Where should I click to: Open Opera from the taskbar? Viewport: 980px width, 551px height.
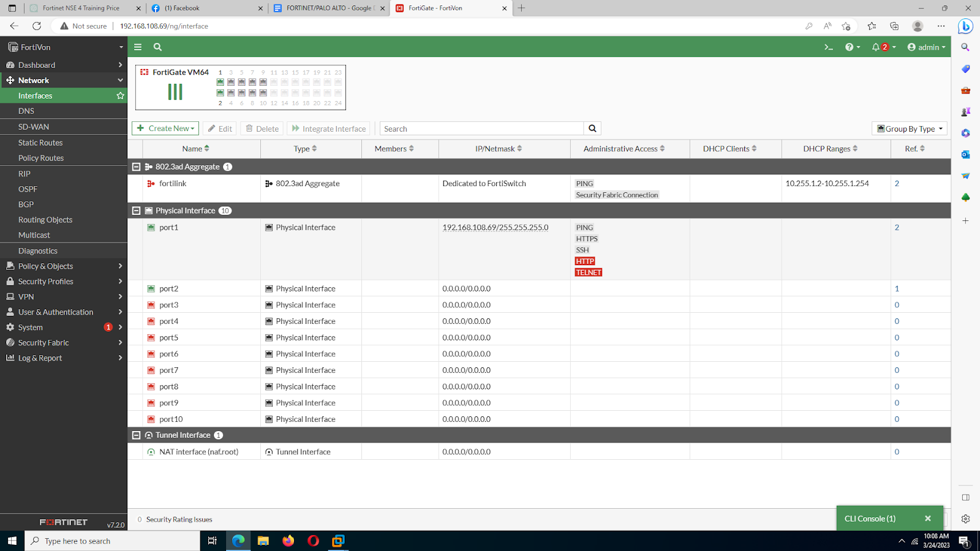click(x=313, y=541)
